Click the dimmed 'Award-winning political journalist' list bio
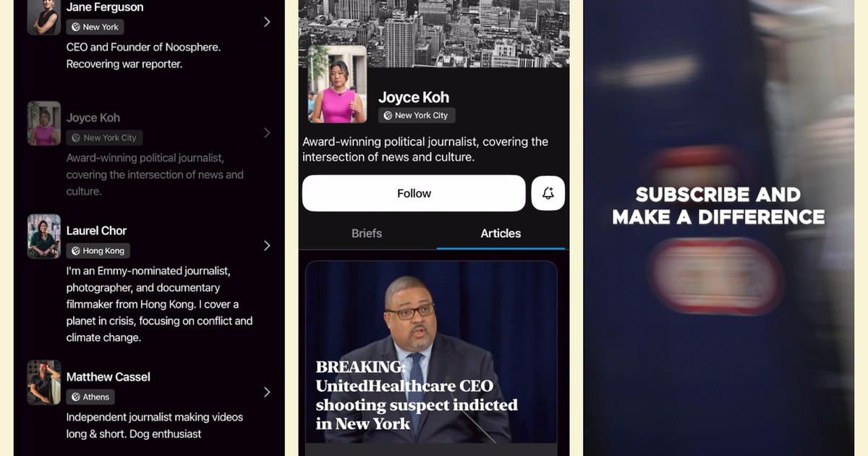Image resolution: width=868 pixels, height=456 pixels. point(155,174)
